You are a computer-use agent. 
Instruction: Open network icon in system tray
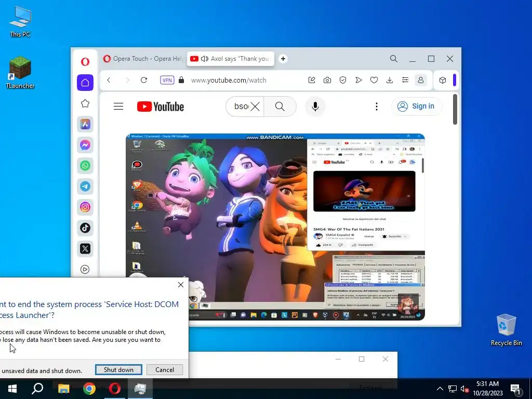pyautogui.click(x=453, y=389)
